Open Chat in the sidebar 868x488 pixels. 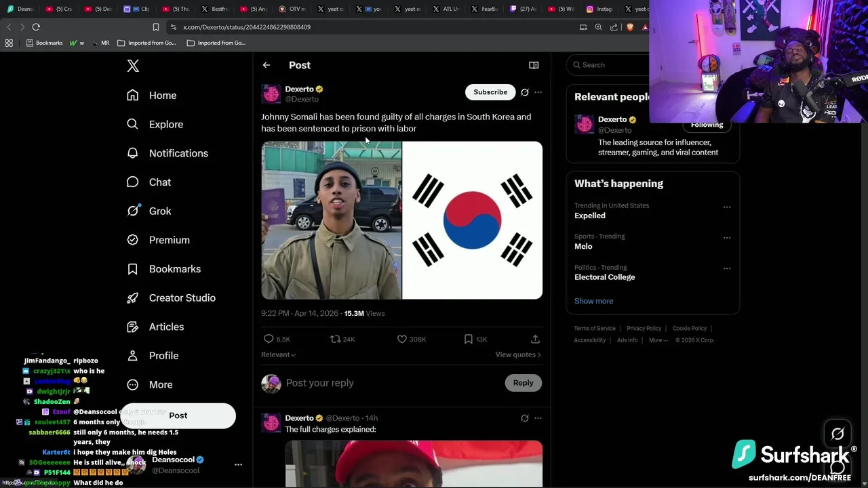149,182
